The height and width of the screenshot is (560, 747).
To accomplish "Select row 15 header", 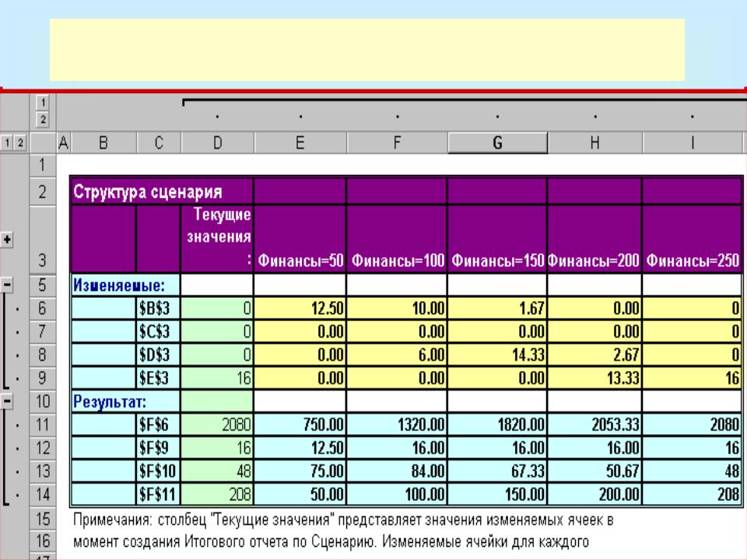I will coord(42,518).
